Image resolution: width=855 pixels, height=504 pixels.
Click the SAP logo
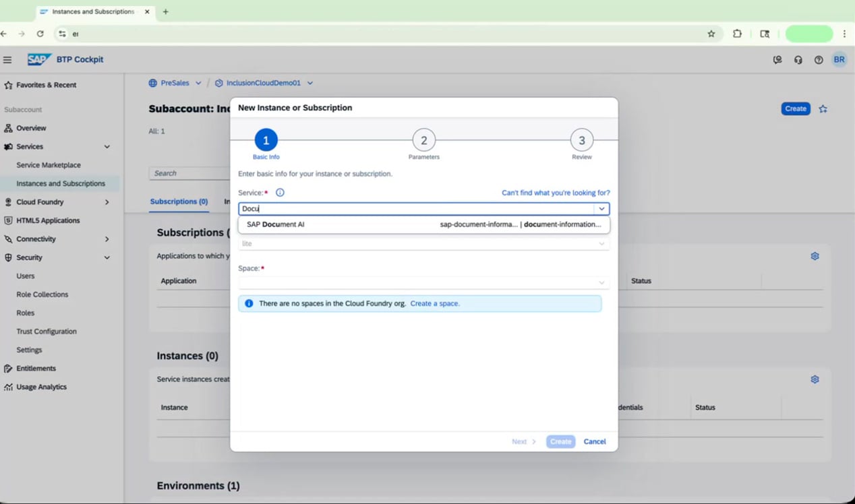coord(40,59)
